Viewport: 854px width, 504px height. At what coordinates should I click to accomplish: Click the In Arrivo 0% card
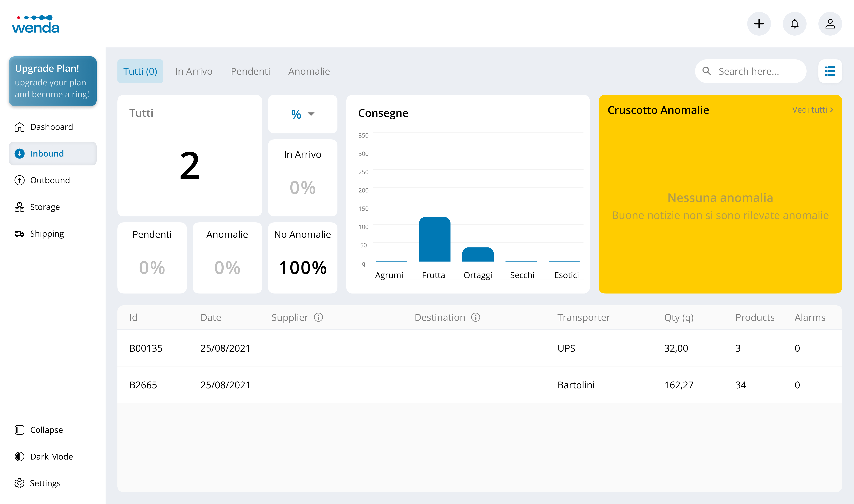click(x=303, y=178)
